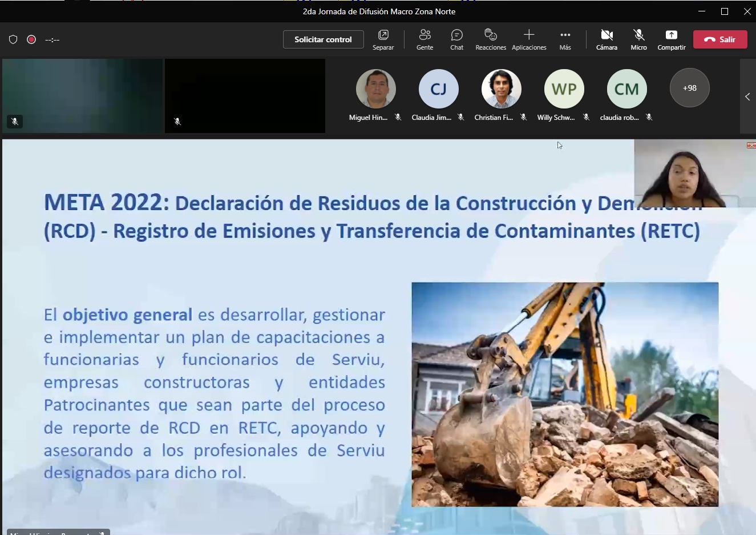The height and width of the screenshot is (535, 756).
Task: Click the shield privacy icon
Action: [x=13, y=39]
